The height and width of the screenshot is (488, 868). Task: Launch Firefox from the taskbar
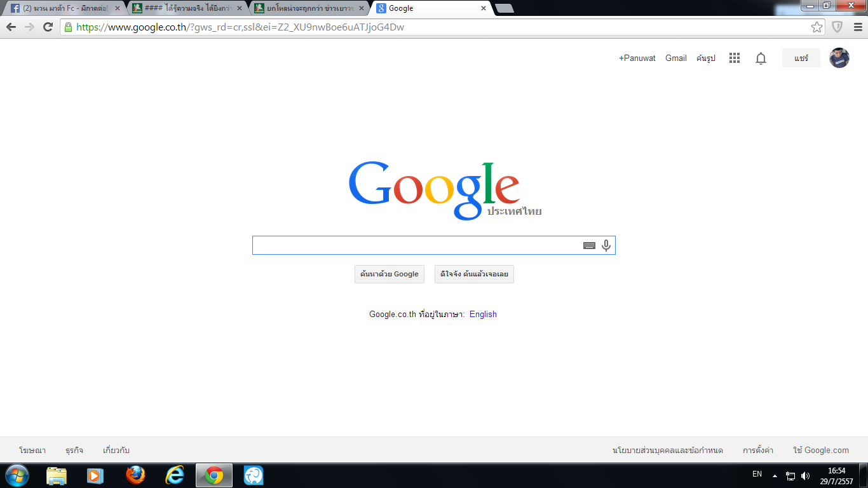coord(135,475)
